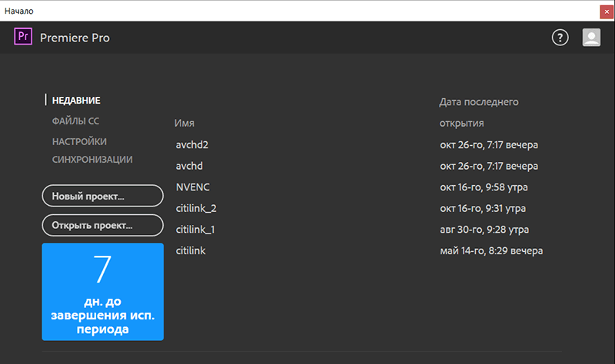Click the Дата последнего открытия column header
615x364 pixels.
[478, 112]
